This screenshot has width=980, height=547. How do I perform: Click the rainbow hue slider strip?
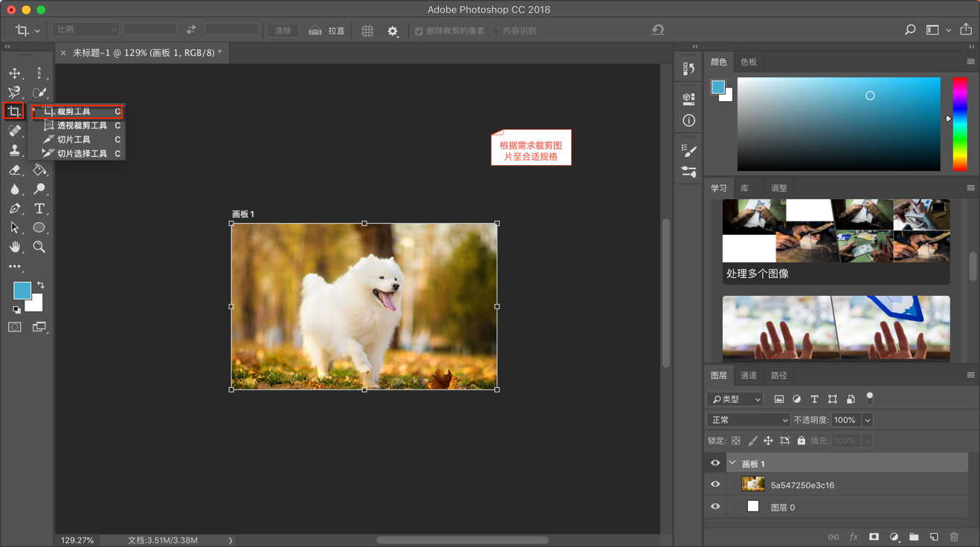point(960,123)
